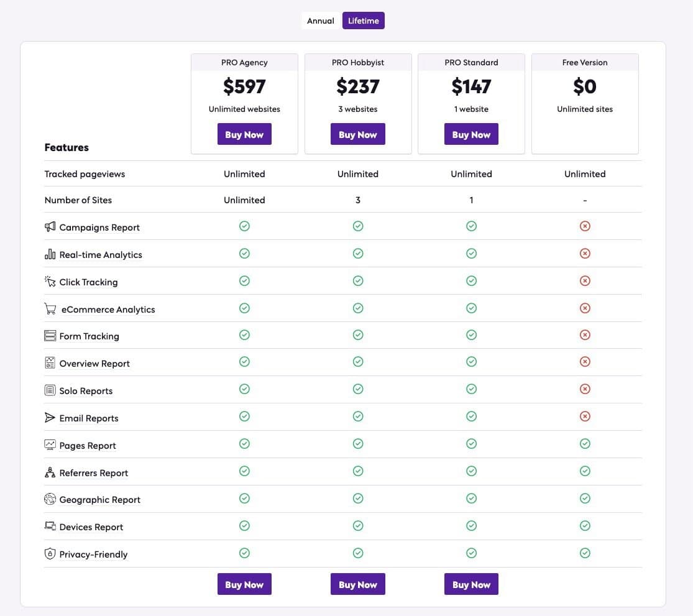
Task: Click Buy Now under PRO Standard price
Action: point(471,135)
